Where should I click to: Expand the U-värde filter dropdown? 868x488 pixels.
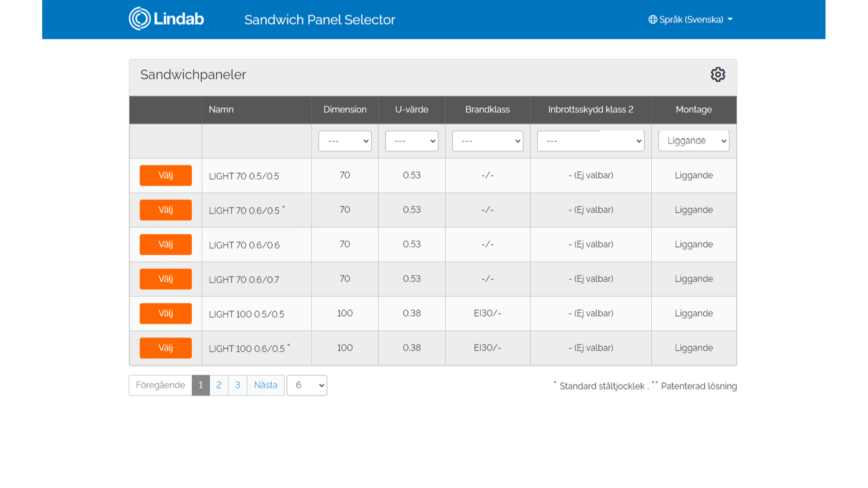coord(411,141)
